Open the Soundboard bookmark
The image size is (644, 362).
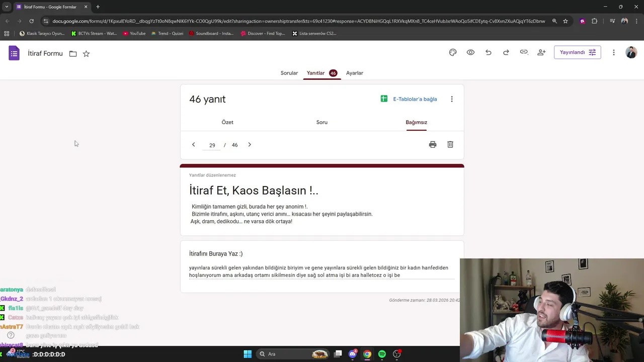[211, 33]
